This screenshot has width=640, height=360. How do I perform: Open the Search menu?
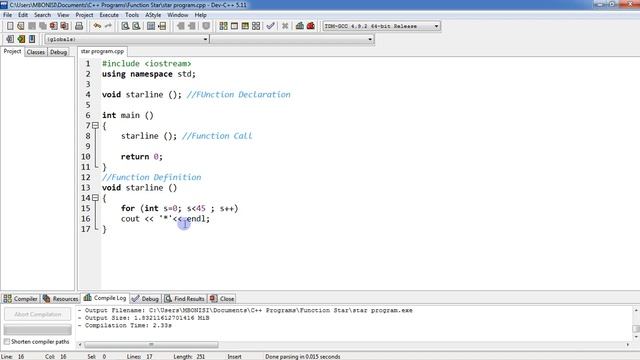42,15
